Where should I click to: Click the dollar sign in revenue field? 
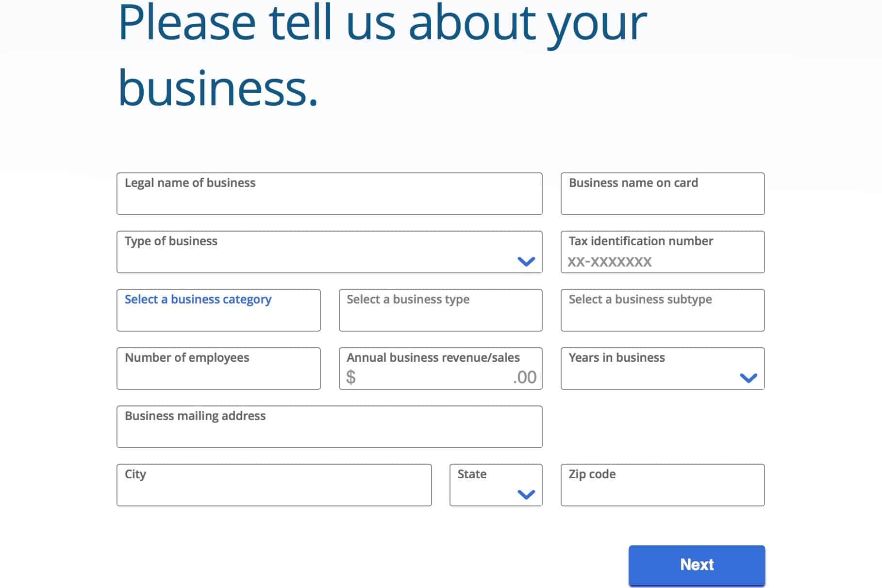click(x=351, y=377)
